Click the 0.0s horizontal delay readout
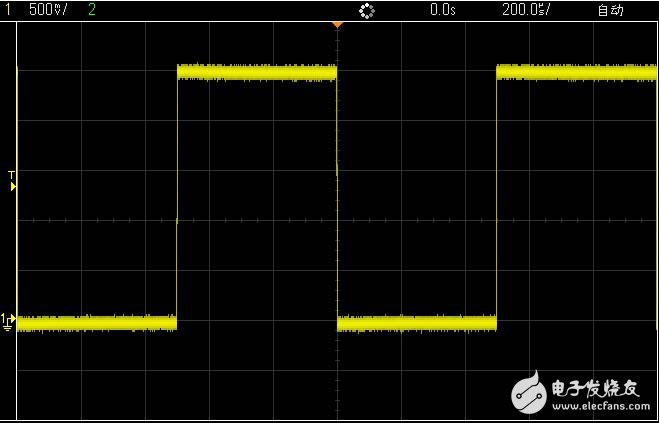659x423 pixels. [441, 10]
